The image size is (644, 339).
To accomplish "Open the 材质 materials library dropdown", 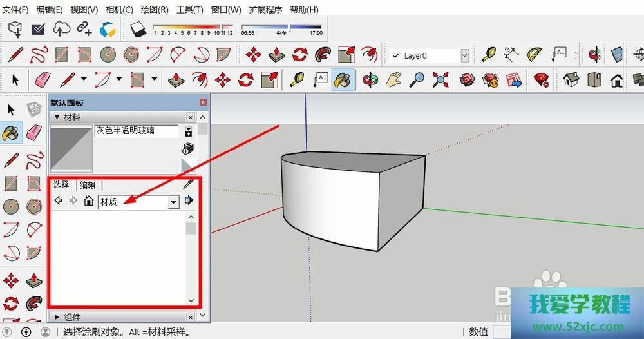I will [173, 202].
